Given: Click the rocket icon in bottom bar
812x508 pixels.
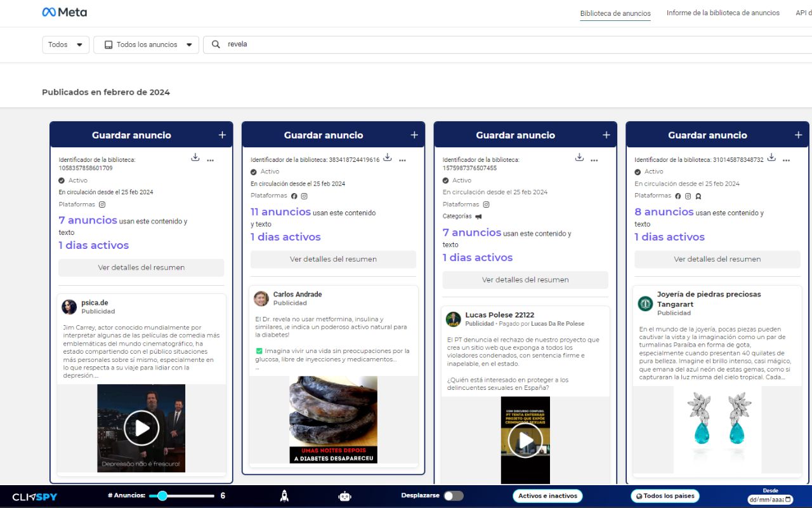Looking at the screenshot, I should (x=284, y=496).
